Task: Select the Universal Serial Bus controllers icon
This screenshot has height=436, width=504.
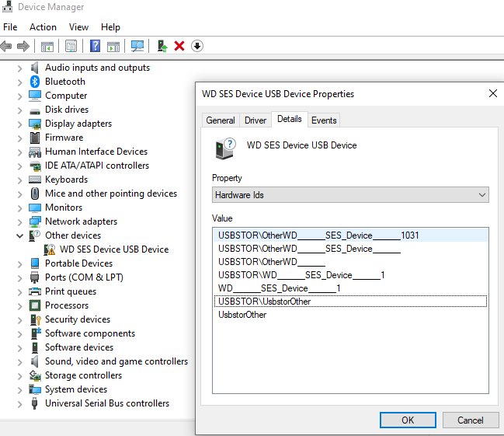Action: click(35, 403)
